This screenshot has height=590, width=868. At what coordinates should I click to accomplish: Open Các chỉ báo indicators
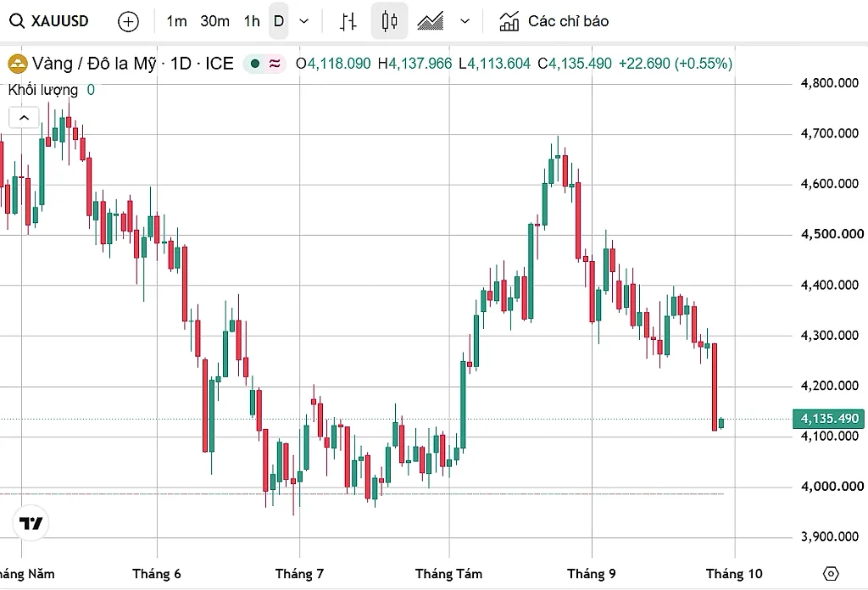(x=554, y=21)
